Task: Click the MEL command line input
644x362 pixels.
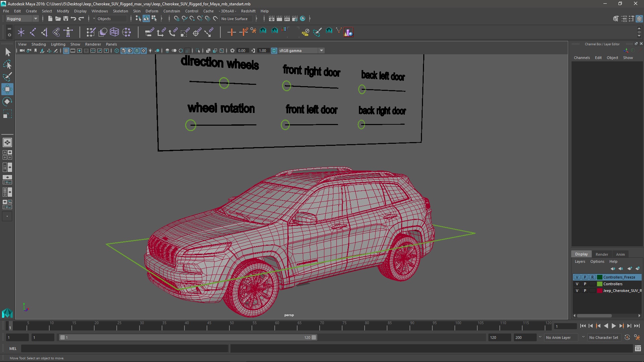Action: pos(124,349)
